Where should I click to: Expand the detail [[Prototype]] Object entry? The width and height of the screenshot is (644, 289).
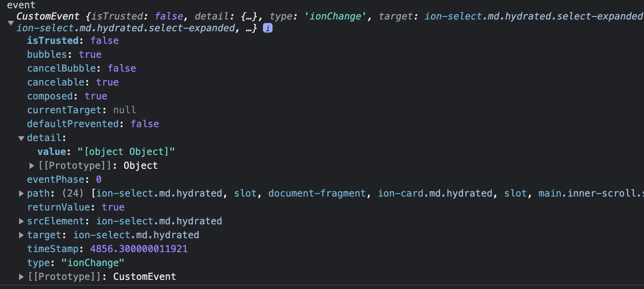[32, 166]
